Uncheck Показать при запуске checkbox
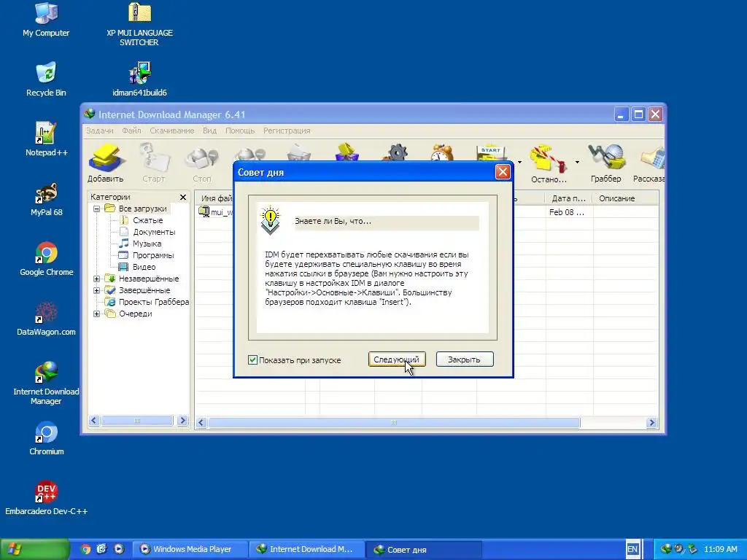This screenshot has height=560, width=747. click(252, 360)
